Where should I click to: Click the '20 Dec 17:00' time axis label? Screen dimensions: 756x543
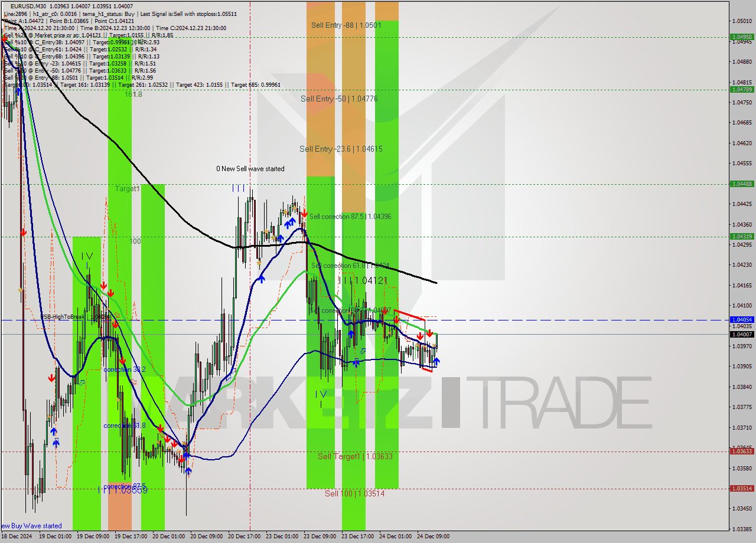tap(245, 537)
